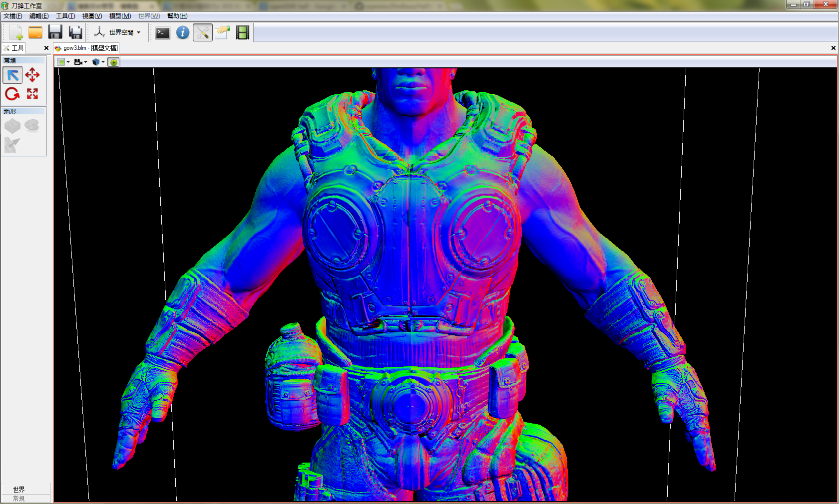The height and width of the screenshot is (504, 839).
Task: Click the 3D model viewport
Action: tap(445, 284)
